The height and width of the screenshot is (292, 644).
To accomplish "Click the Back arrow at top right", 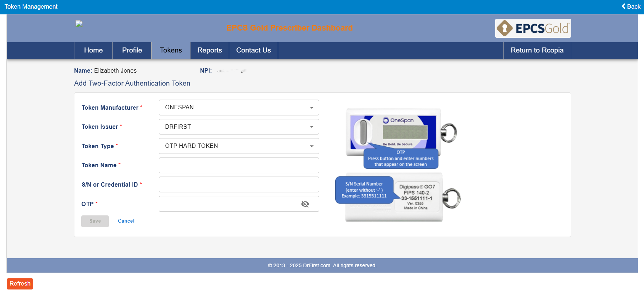I will point(631,6).
